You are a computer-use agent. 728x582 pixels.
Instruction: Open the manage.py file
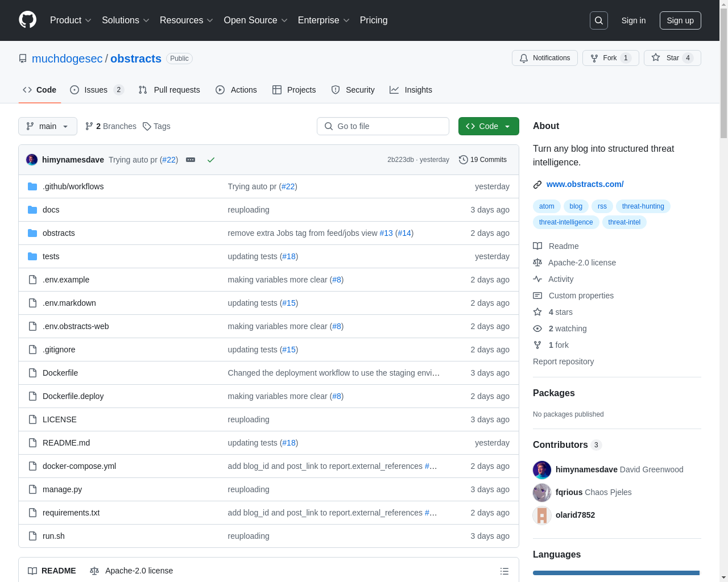click(62, 489)
